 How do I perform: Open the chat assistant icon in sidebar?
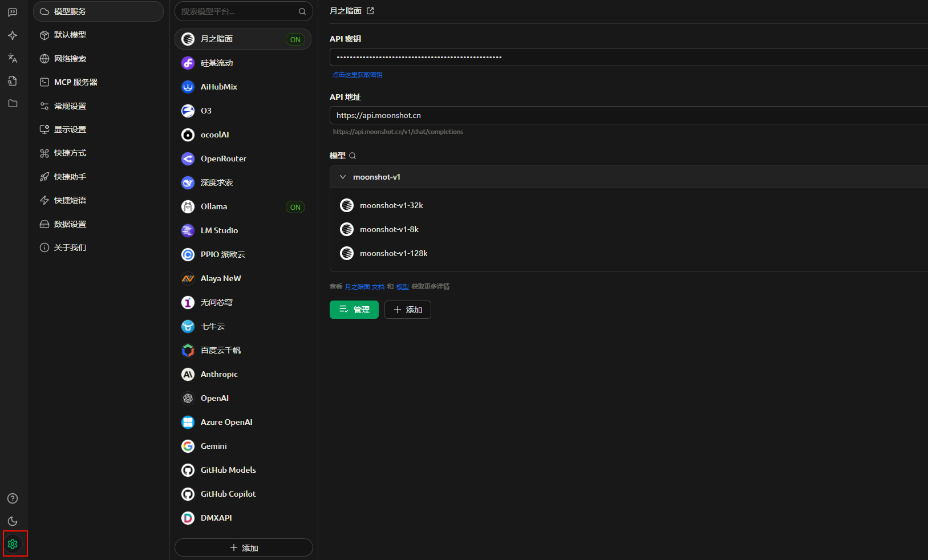tap(13, 13)
